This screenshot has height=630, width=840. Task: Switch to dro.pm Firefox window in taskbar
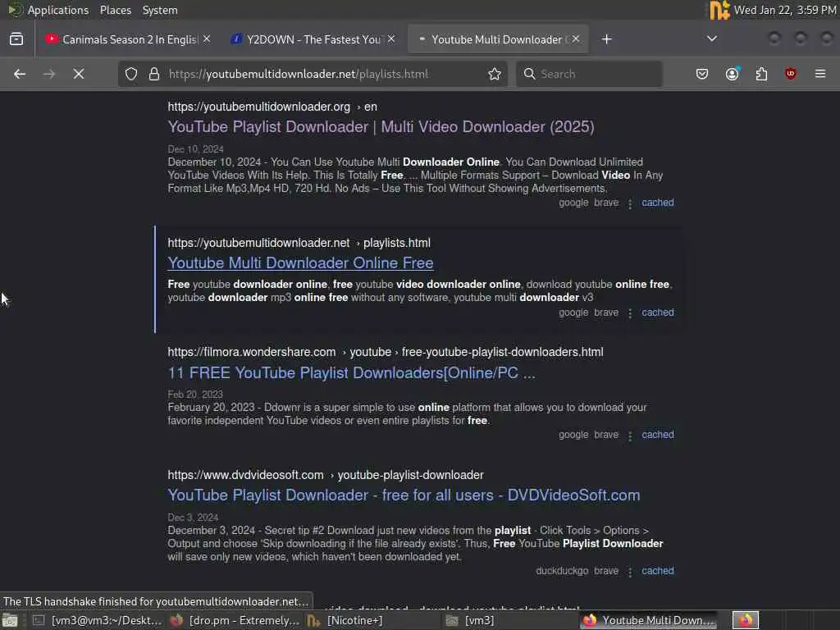pos(235,620)
